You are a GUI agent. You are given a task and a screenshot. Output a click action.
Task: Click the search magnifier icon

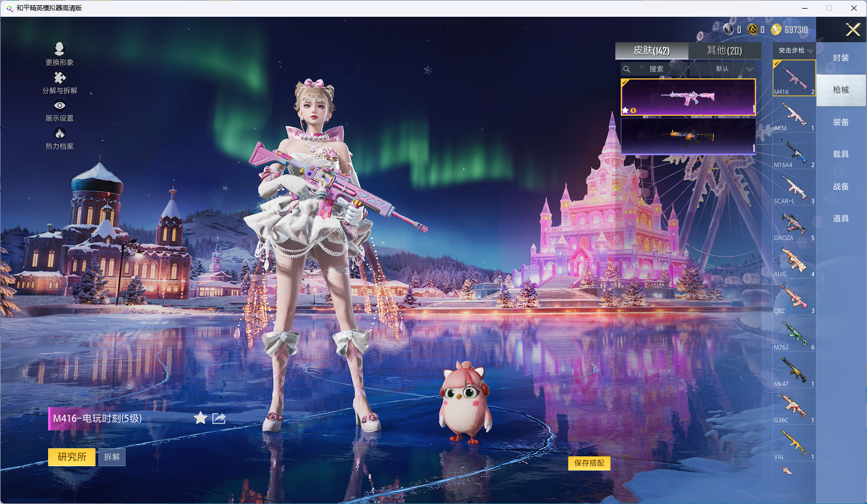coord(627,69)
